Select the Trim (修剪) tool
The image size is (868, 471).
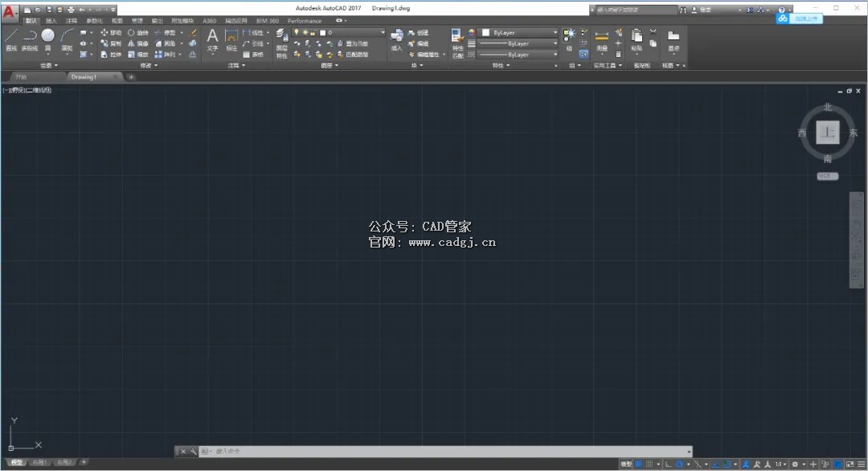pyautogui.click(x=166, y=33)
